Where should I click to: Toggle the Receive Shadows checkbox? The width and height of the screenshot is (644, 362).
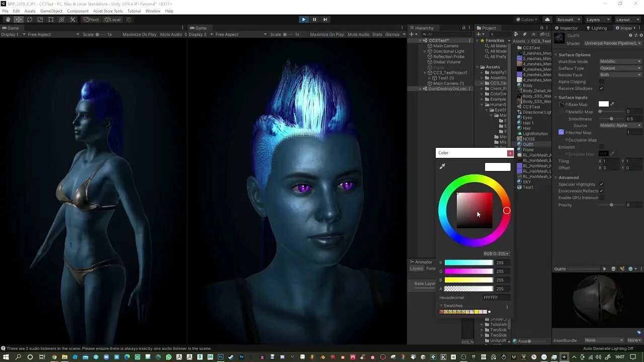[x=601, y=88]
